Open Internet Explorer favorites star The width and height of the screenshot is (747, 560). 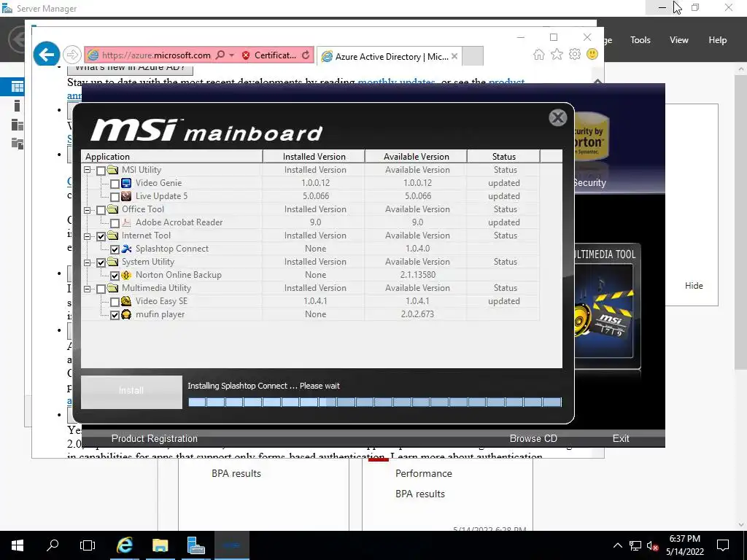click(557, 54)
